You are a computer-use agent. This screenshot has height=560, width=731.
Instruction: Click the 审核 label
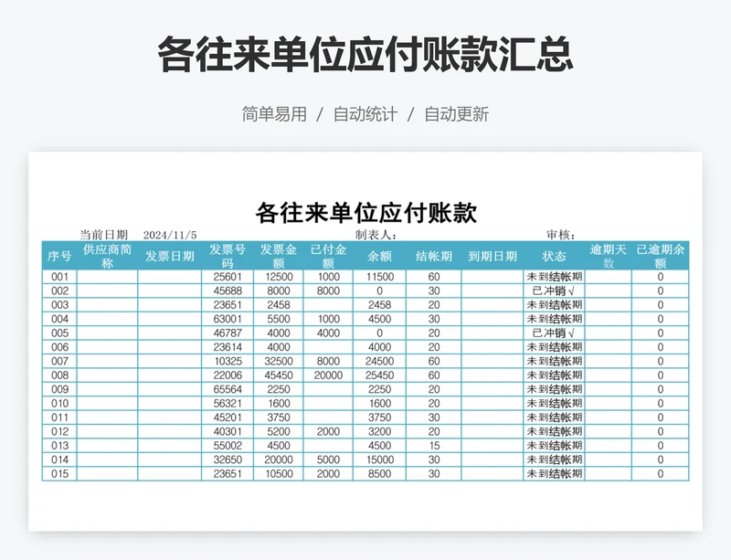561,235
